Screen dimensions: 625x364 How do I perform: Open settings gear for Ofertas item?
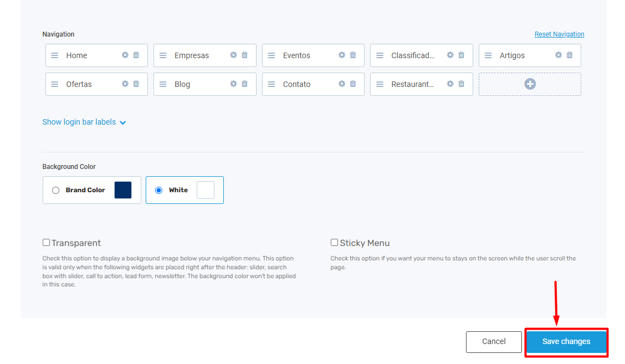pyautogui.click(x=125, y=84)
